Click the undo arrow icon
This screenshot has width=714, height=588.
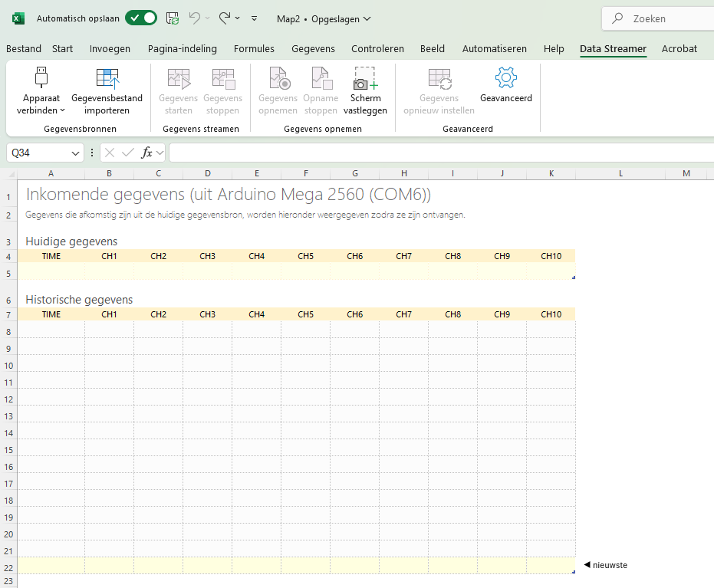pos(195,18)
